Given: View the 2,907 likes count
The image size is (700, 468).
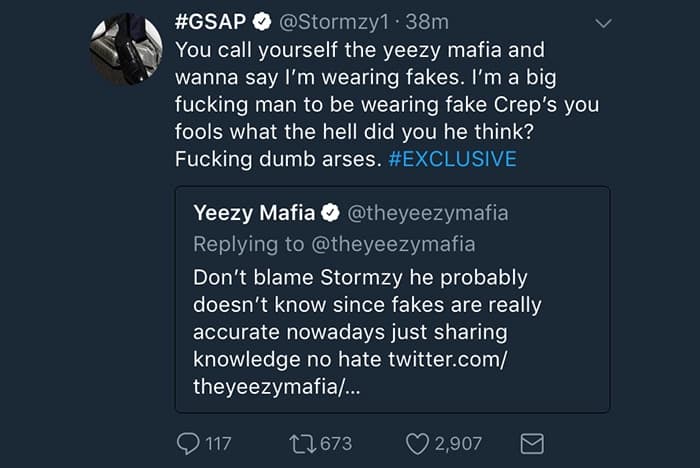Looking at the screenshot, I should pos(459,442).
